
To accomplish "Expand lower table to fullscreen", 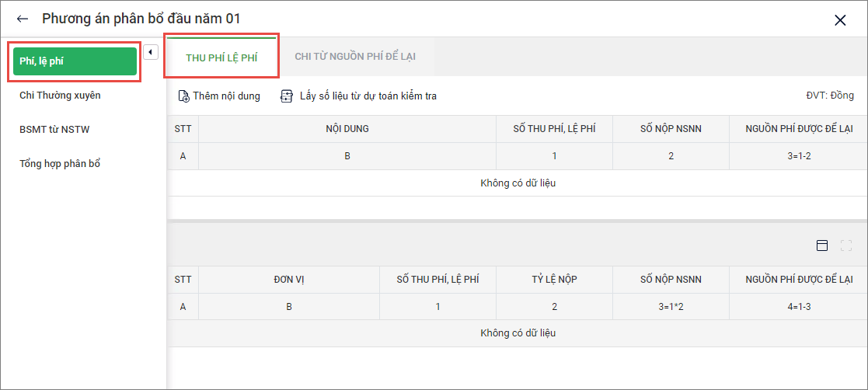I will pos(846,245).
